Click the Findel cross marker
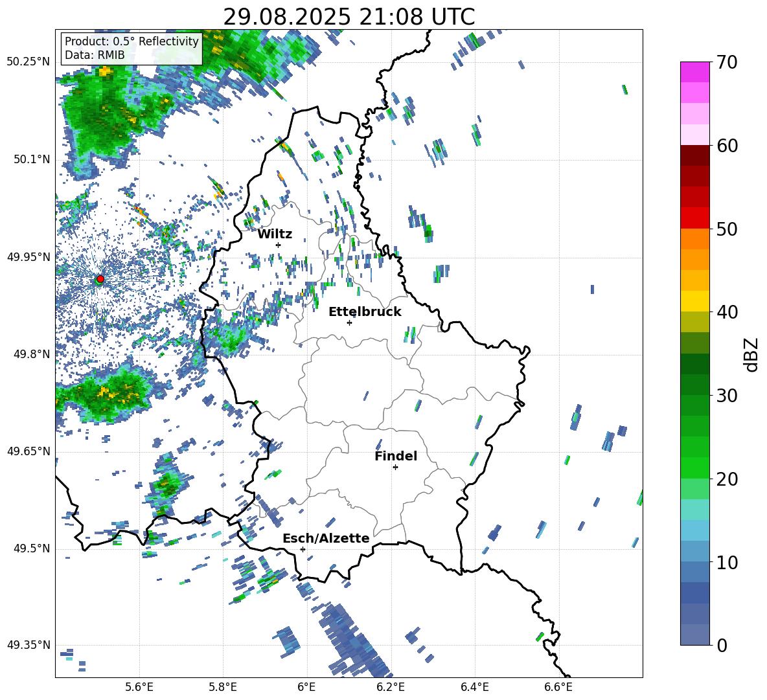The image size is (767, 700). coord(395,468)
